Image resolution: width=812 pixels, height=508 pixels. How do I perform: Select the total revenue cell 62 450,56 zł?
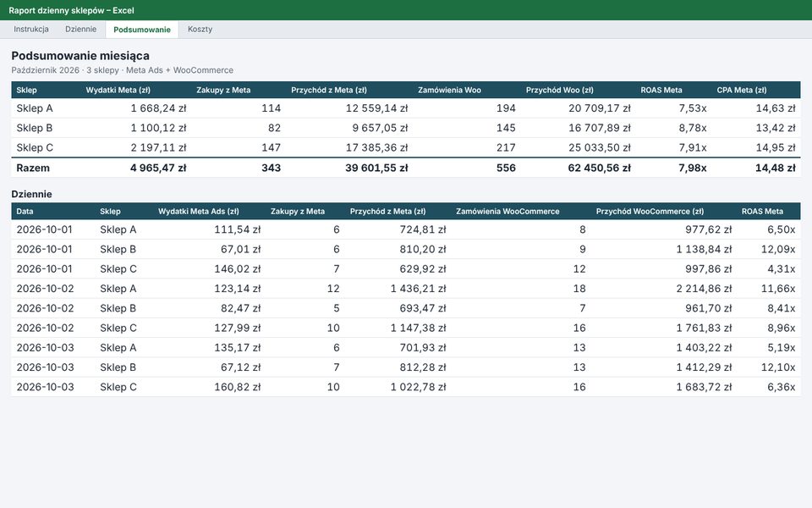[599, 168]
